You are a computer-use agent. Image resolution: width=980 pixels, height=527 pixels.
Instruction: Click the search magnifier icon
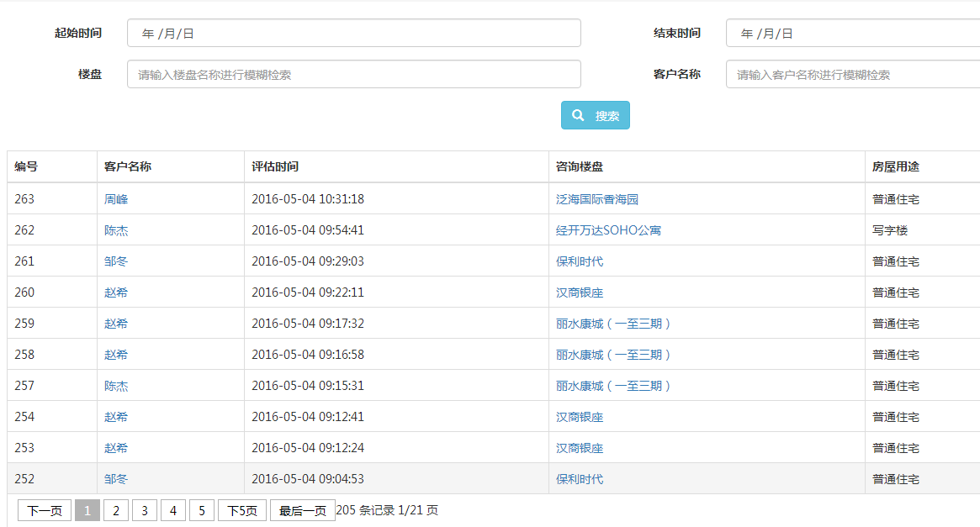[578, 116]
